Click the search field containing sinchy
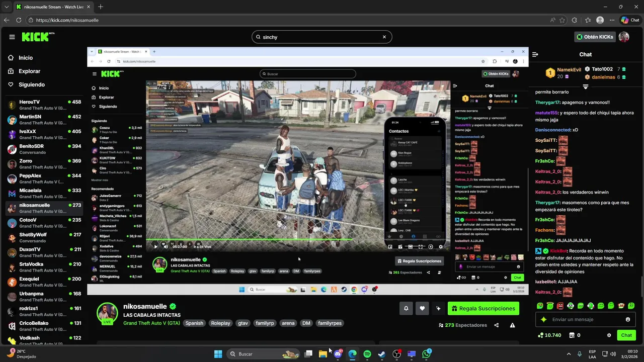The width and height of the screenshot is (644, 362). pyautogui.click(x=321, y=37)
